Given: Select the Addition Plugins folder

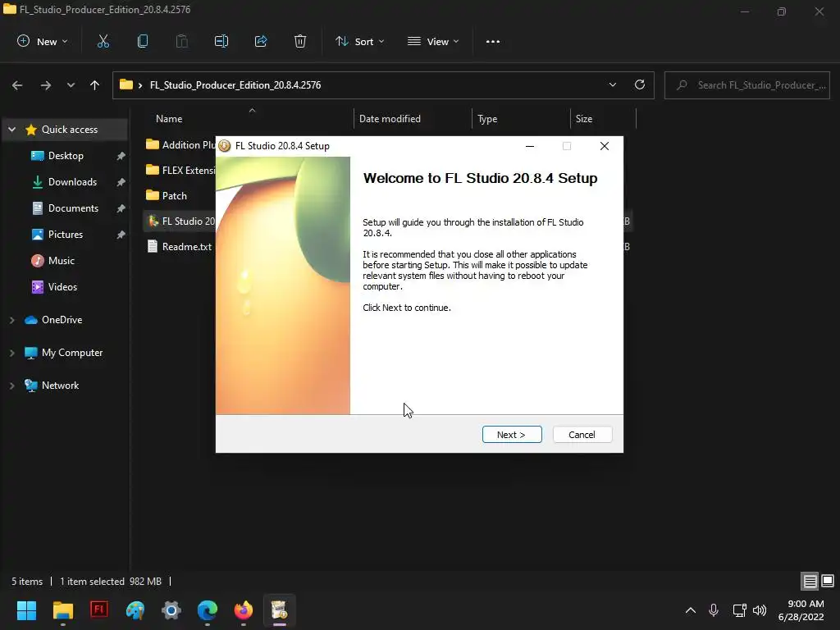Looking at the screenshot, I should pyautogui.click(x=180, y=145).
